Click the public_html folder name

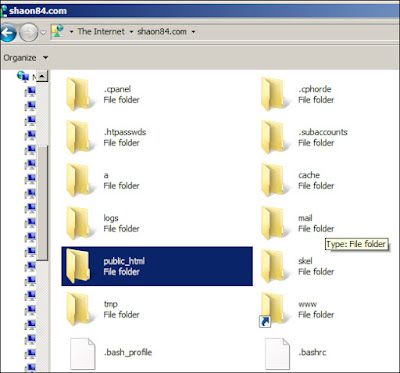tap(124, 261)
